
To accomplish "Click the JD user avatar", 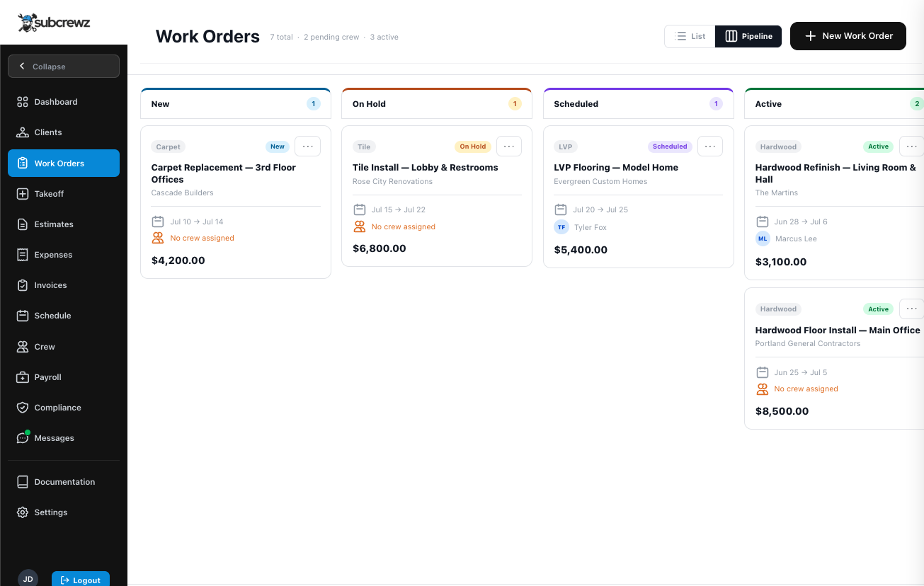I will tap(28, 578).
